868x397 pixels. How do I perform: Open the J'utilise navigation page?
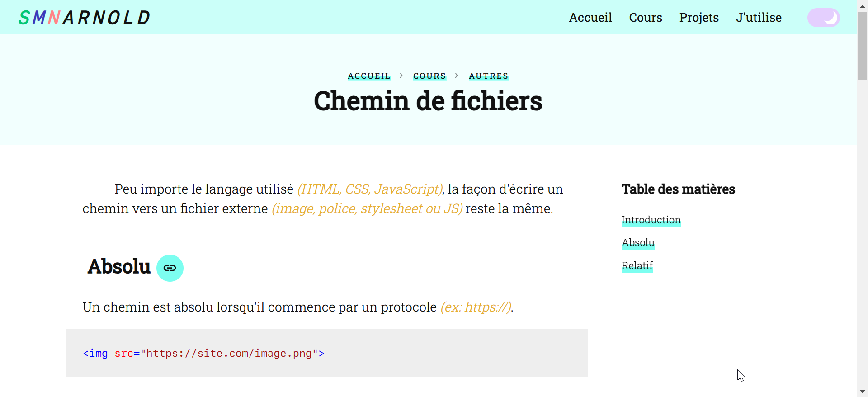[759, 18]
